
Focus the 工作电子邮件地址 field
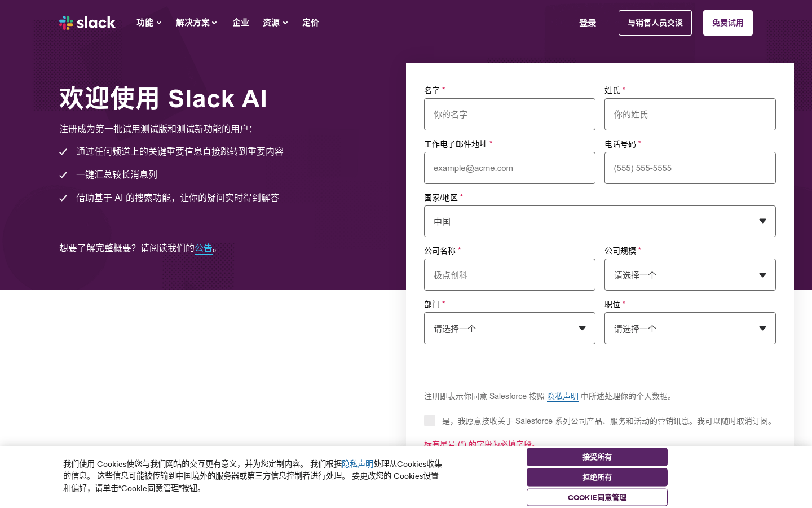pos(510,168)
